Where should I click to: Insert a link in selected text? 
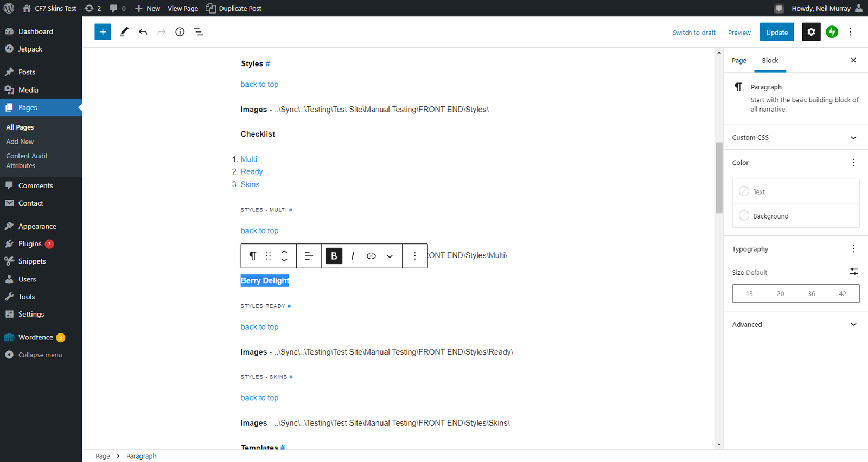click(x=371, y=256)
